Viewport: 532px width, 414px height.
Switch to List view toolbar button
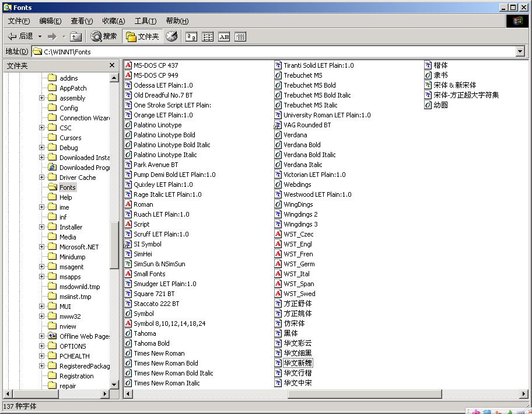208,36
